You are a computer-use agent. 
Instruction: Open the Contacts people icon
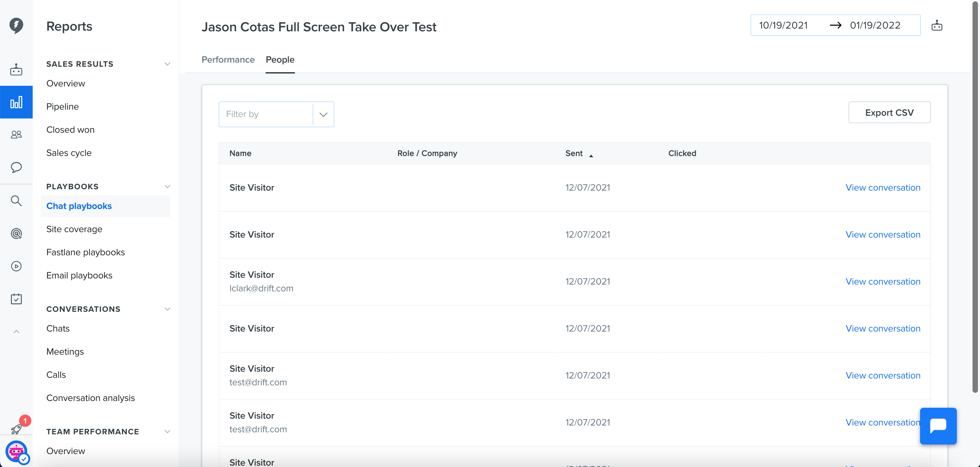[16, 135]
